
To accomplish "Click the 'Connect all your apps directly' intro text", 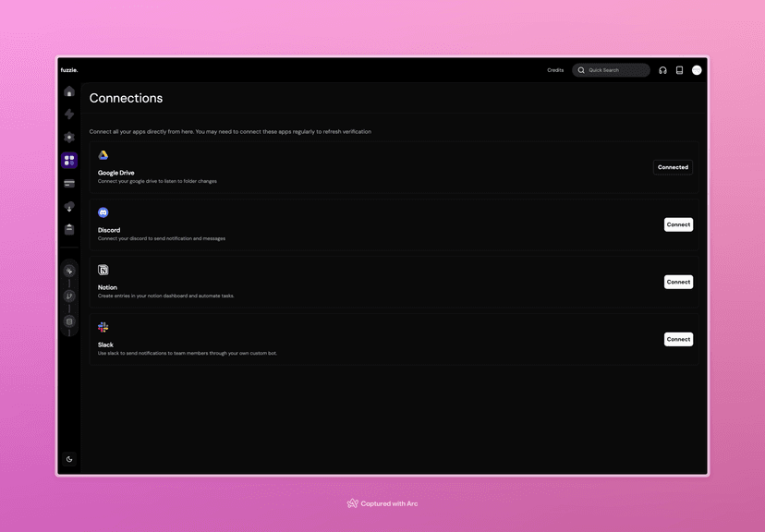I will point(230,132).
